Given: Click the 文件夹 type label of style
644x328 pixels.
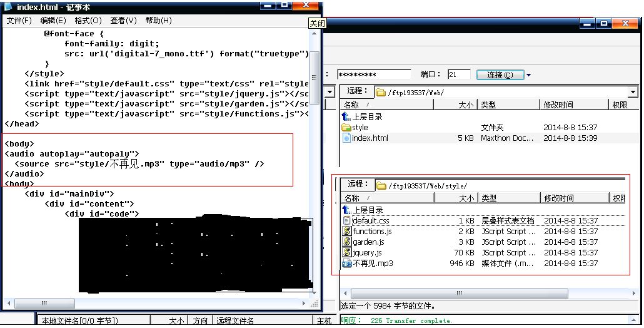Looking at the screenshot, I should 492,128.
